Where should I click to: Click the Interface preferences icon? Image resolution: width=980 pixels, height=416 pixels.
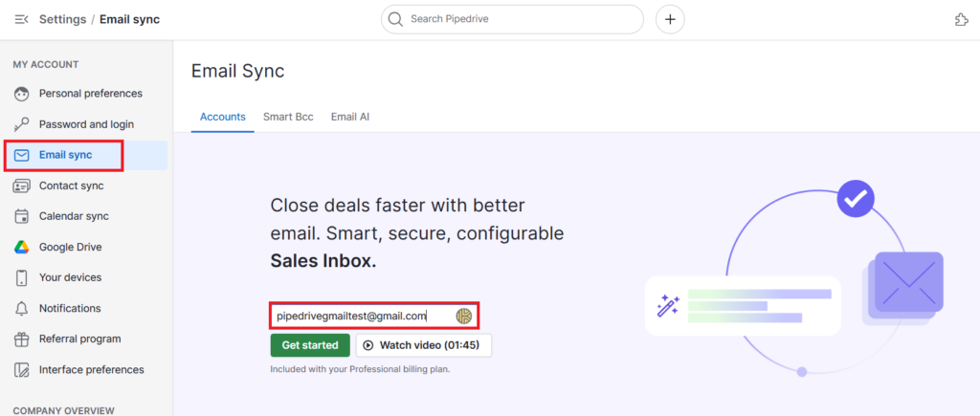point(22,370)
